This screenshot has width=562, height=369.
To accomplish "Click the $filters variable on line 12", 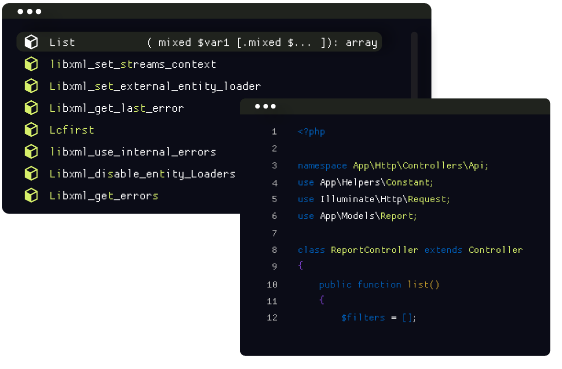I will (x=363, y=317).
